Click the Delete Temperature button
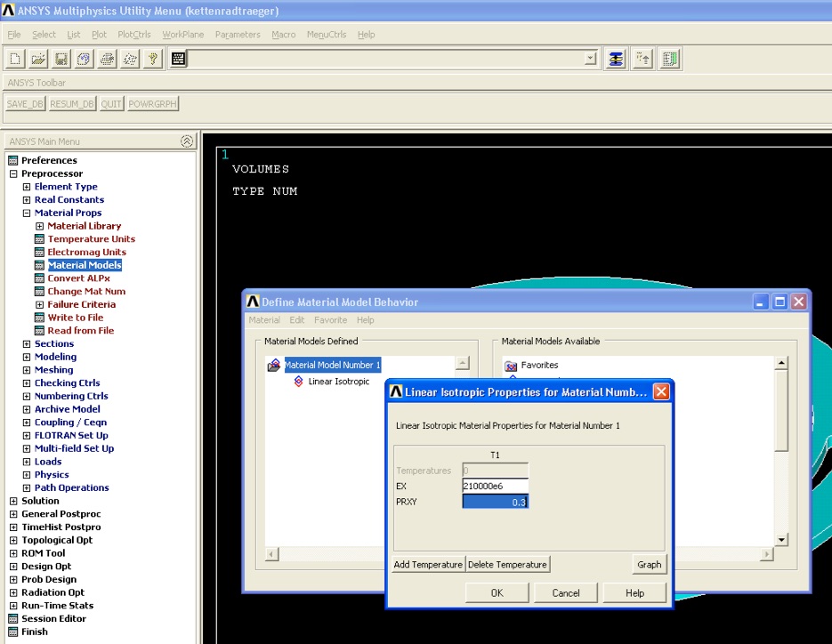The image size is (832, 644). pyautogui.click(x=507, y=565)
